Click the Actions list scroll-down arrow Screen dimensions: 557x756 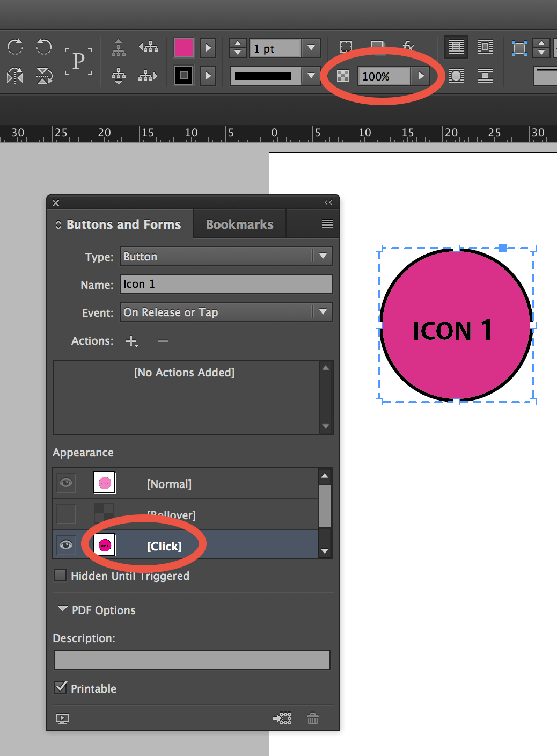pos(326,426)
